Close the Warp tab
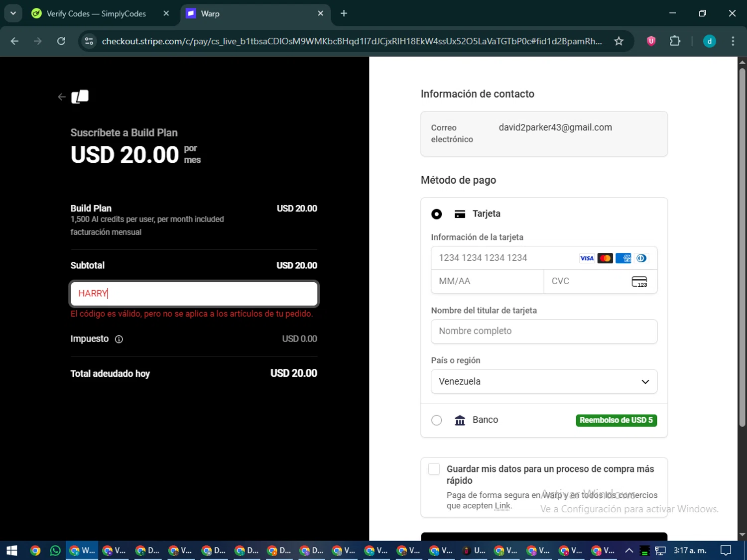Screen dimensions: 747x560 click(x=321, y=13)
